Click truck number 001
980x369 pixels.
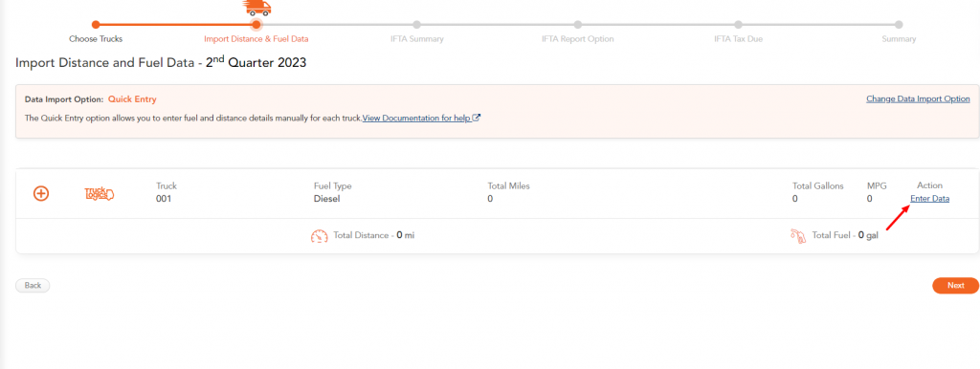click(x=164, y=199)
